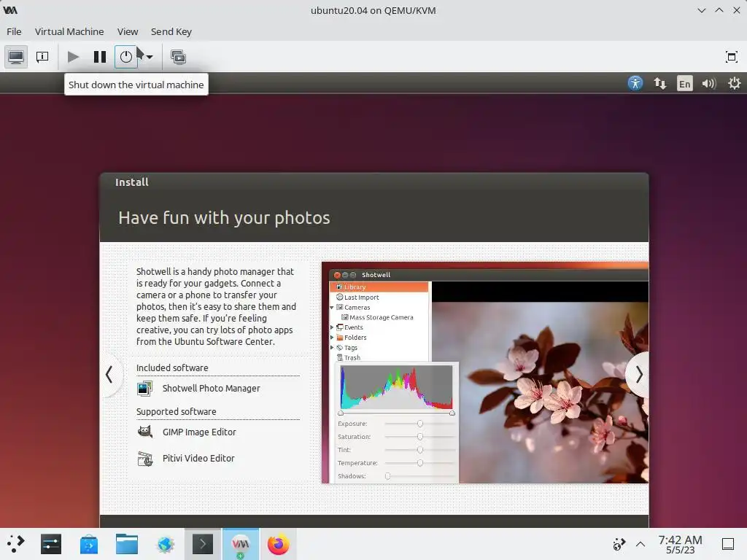Go to next installer slide
747x560 pixels.
point(639,375)
